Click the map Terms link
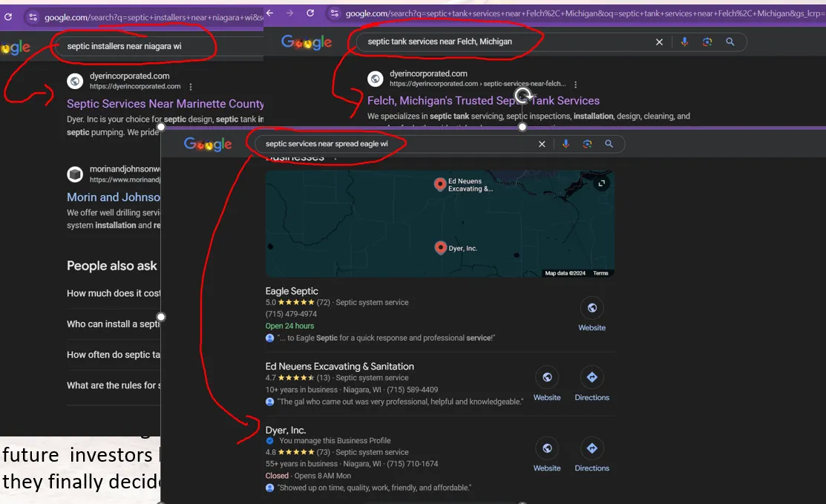Viewport: 826px width, 504px height. 600,273
